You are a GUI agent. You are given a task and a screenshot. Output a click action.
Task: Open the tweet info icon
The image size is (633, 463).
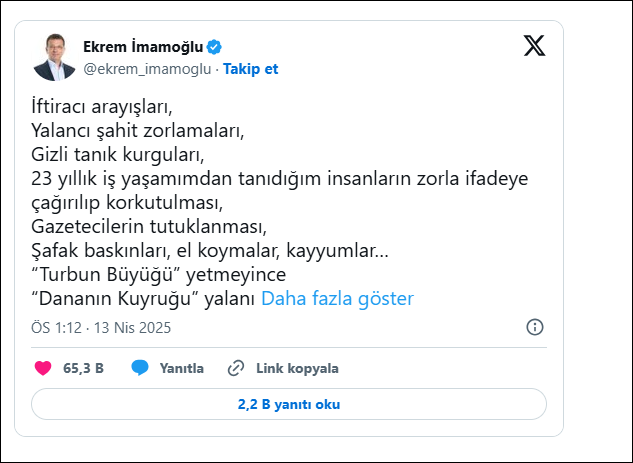coord(535,327)
